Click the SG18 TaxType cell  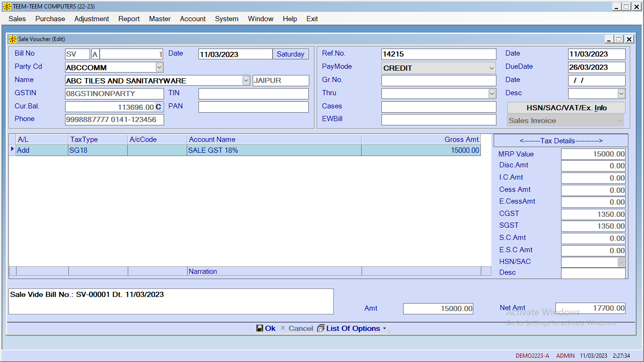pyautogui.click(x=98, y=150)
